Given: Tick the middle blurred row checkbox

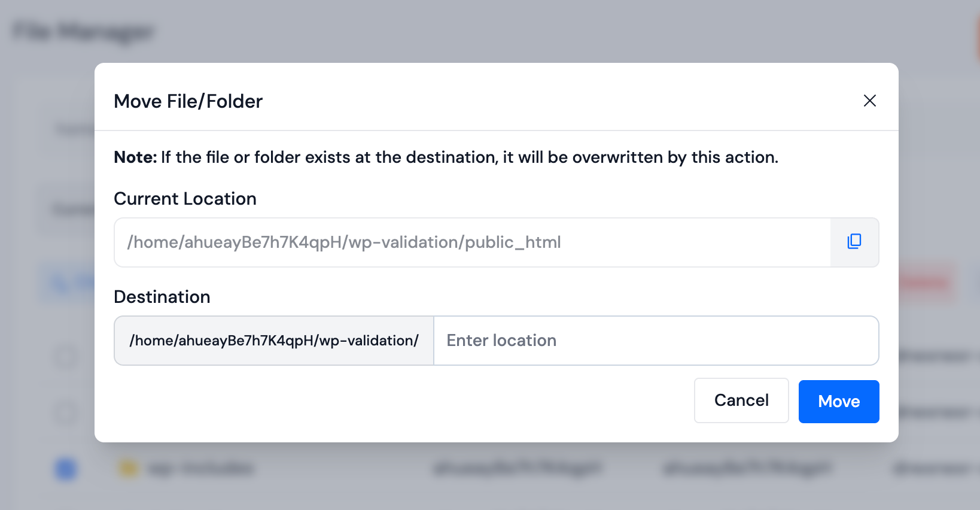Looking at the screenshot, I should (x=66, y=413).
